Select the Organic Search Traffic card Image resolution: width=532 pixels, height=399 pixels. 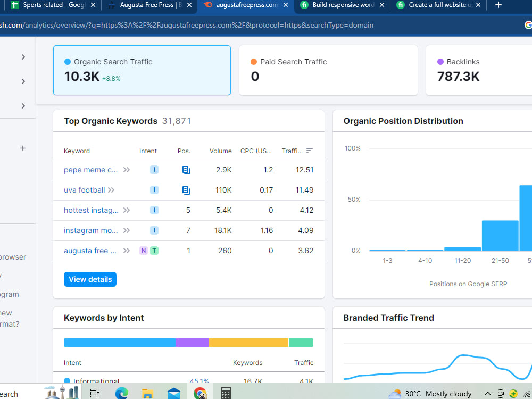coord(142,70)
